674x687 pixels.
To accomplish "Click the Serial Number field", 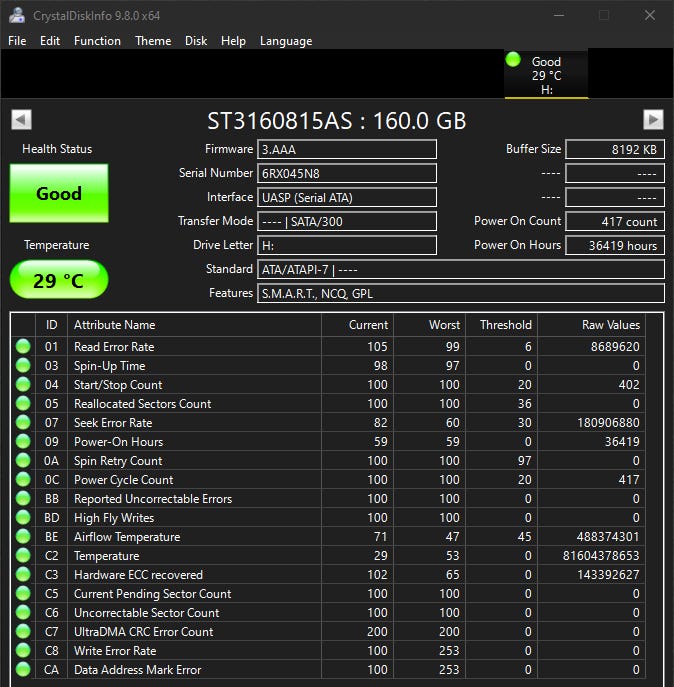I will pyautogui.click(x=347, y=173).
